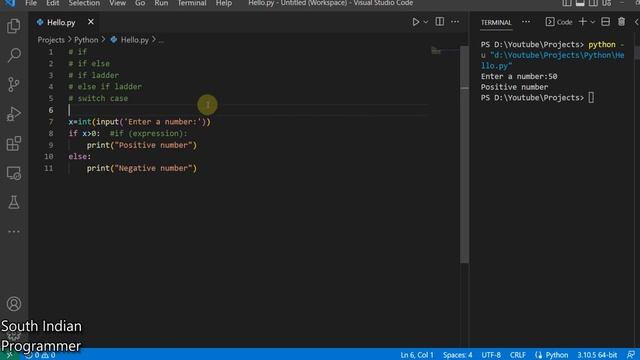Click the editor vertical scrollbar
Screen dimensions: 640x360
tap(464, 155)
